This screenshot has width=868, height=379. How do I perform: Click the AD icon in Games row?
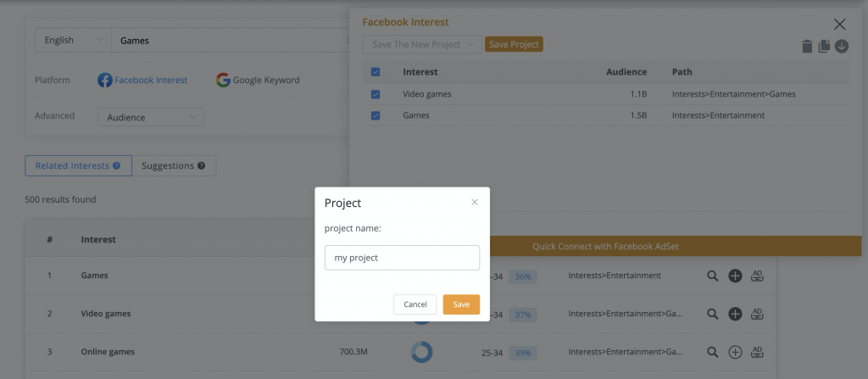757,276
